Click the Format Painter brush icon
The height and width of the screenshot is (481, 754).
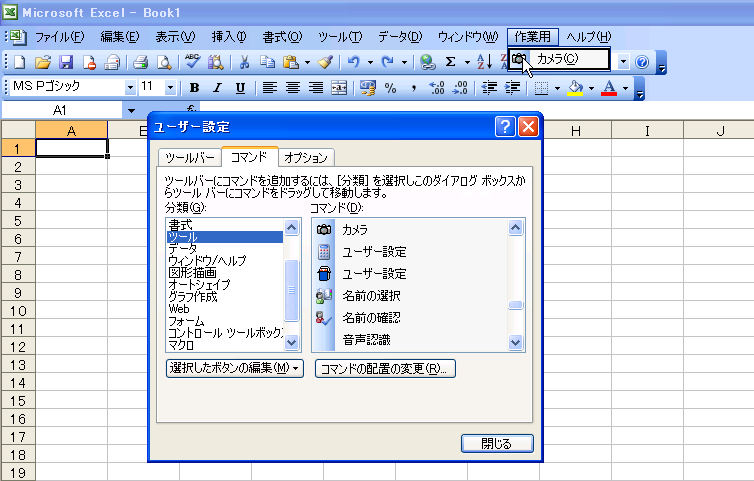click(326, 62)
